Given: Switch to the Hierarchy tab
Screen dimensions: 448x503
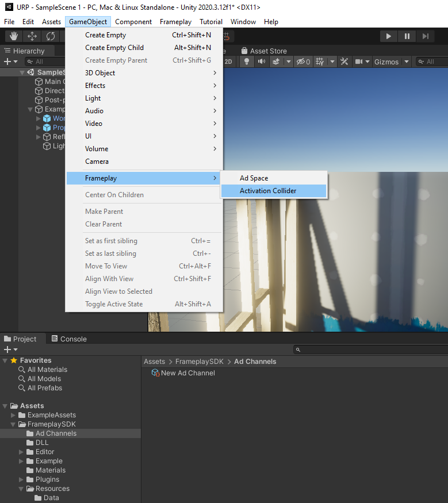Looking at the screenshot, I should [x=24, y=51].
